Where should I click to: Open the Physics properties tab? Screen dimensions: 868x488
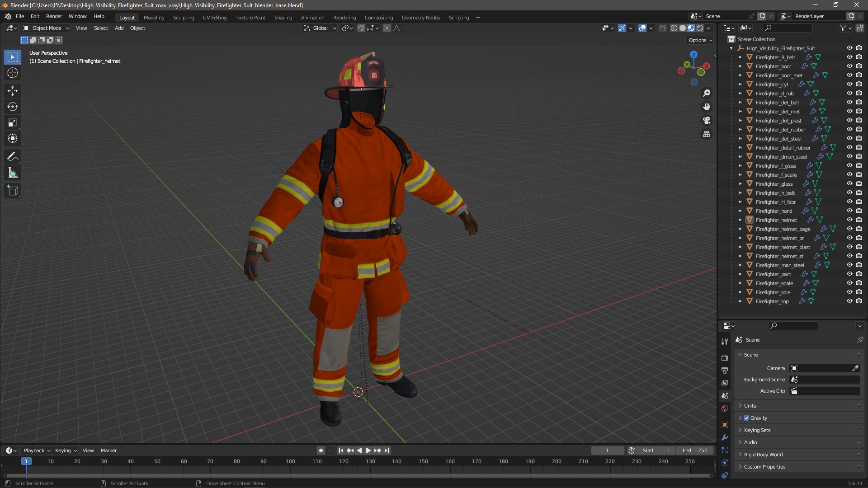pos(725,463)
